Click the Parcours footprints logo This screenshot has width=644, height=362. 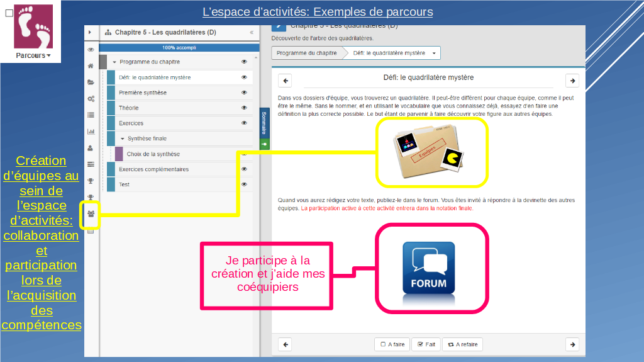[x=33, y=26]
